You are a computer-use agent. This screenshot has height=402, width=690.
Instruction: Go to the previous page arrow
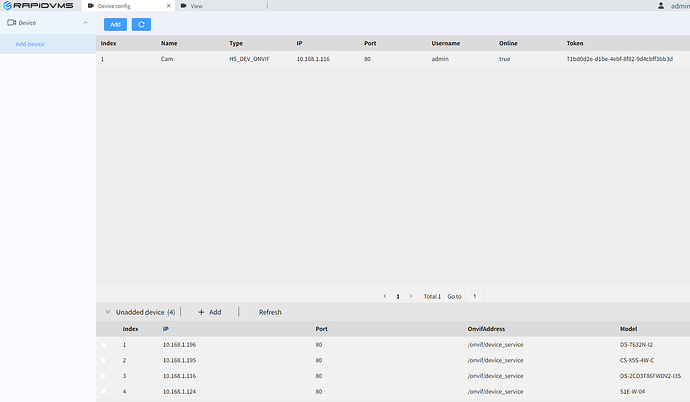[385, 297]
